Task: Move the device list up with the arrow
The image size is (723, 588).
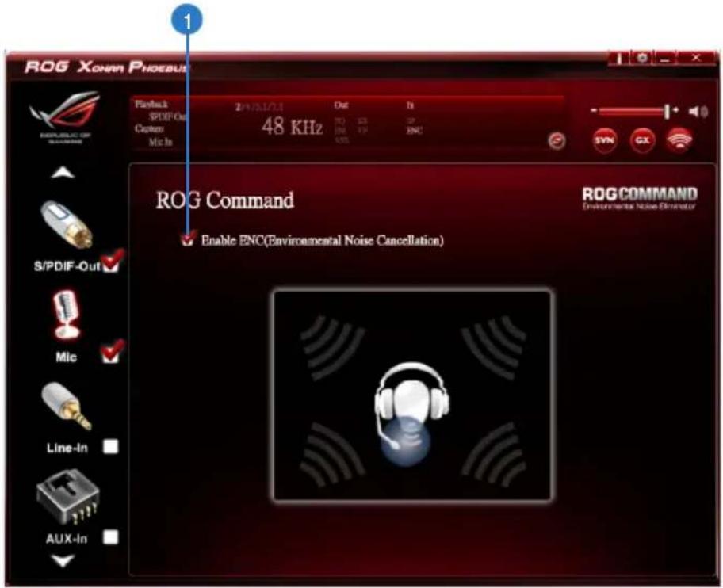Action: tap(63, 173)
